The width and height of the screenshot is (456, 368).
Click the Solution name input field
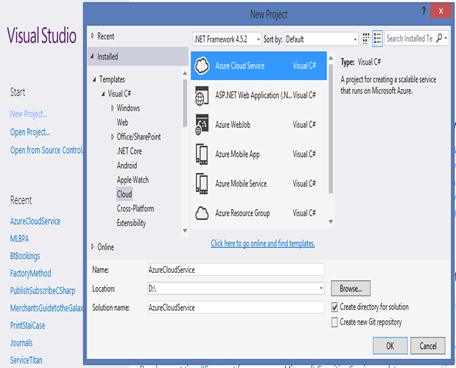click(236, 307)
